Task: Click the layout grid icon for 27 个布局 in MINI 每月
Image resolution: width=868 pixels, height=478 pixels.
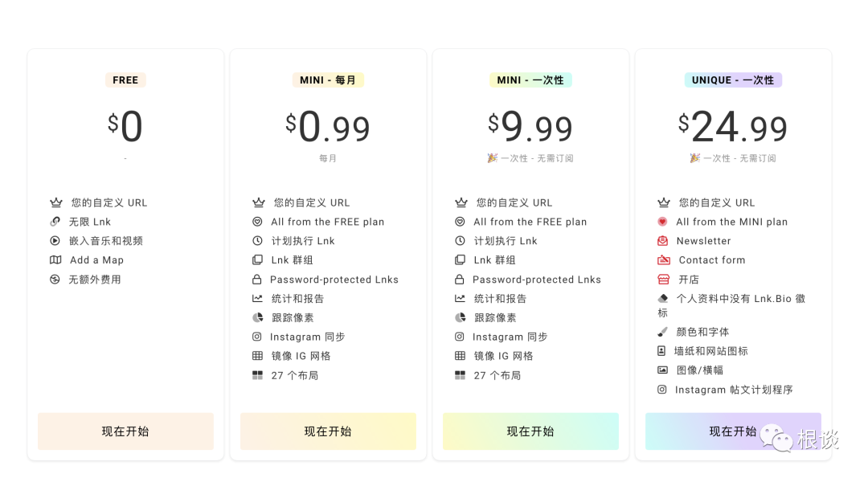Action: point(257,375)
